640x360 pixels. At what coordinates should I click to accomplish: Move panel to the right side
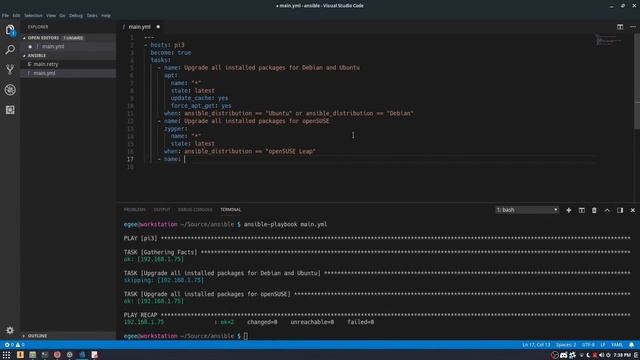[620, 210]
